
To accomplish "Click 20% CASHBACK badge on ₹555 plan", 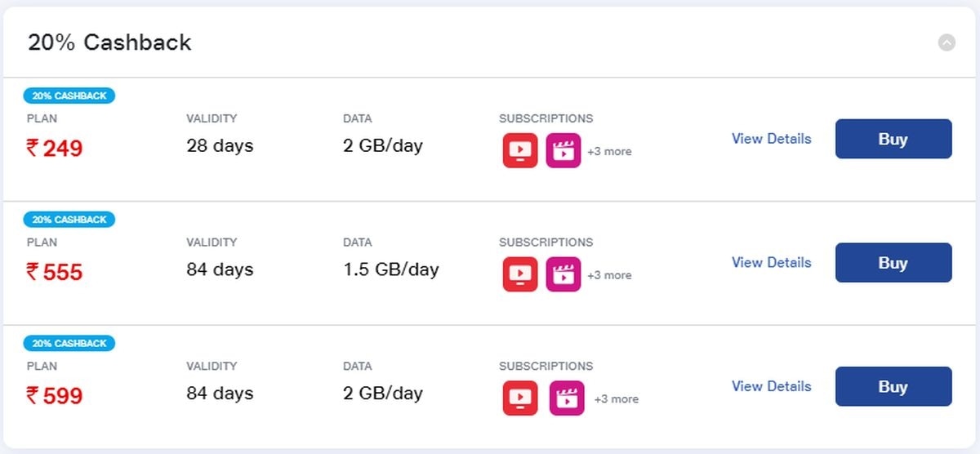I will point(69,220).
